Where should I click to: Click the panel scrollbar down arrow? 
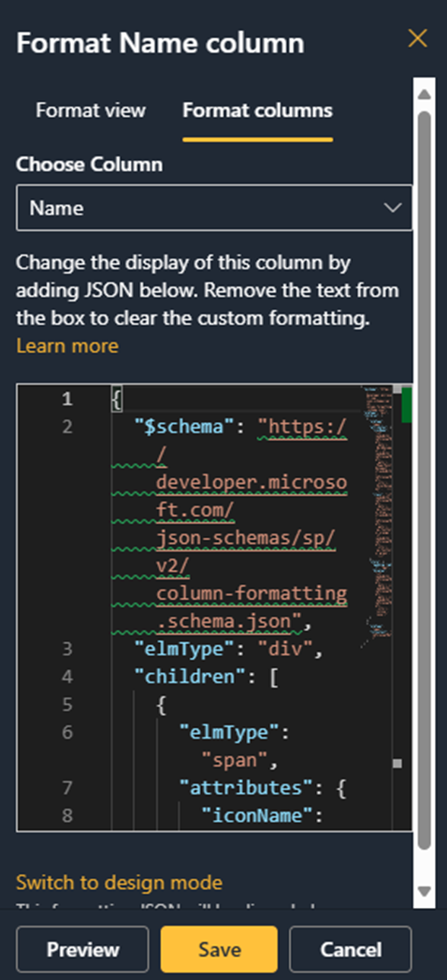(x=425, y=891)
